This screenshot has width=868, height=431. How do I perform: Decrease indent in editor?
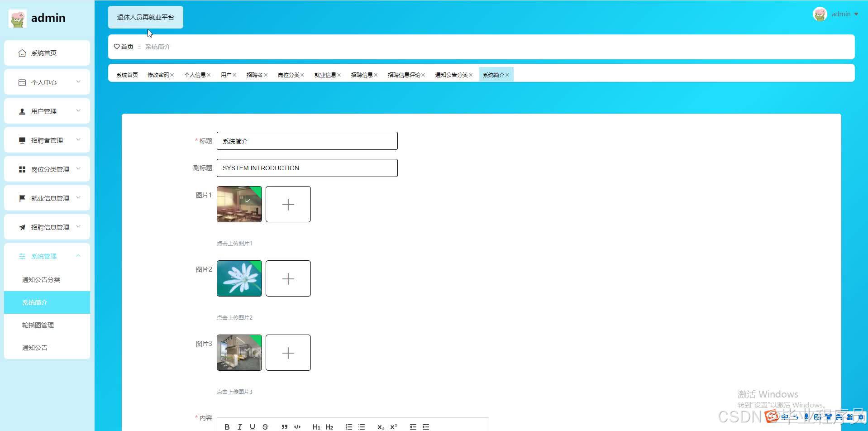click(413, 427)
